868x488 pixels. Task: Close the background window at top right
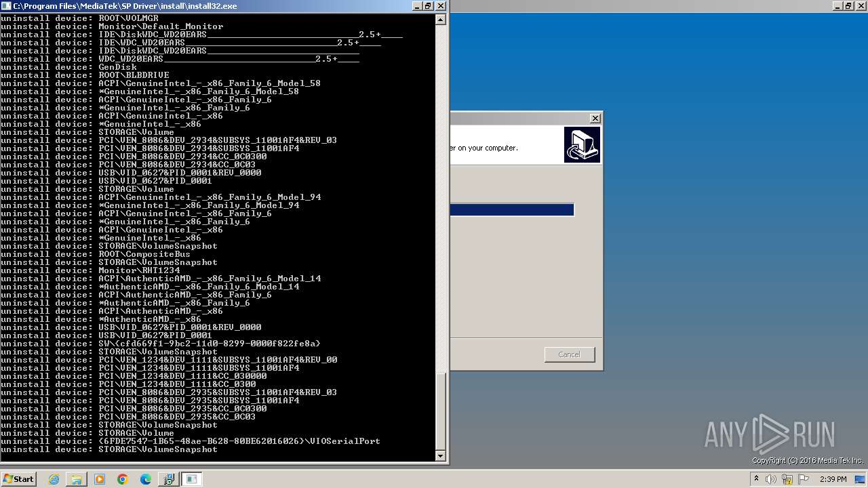point(861,5)
